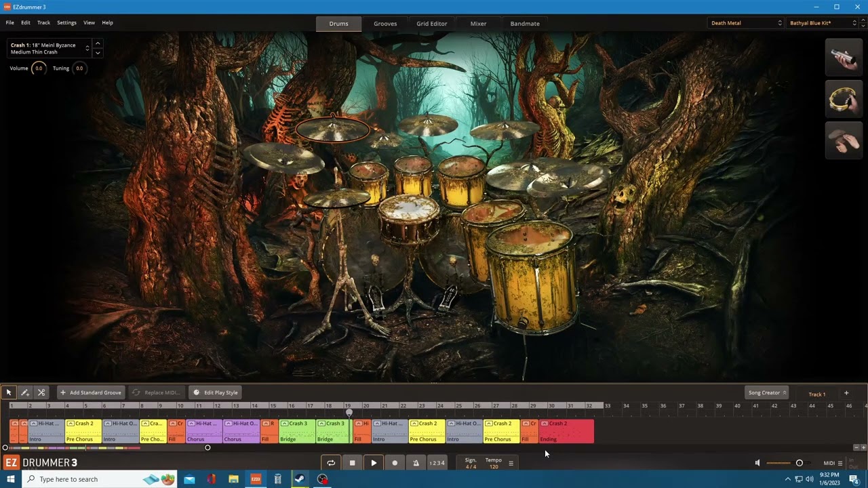This screenshot has height=488, width=868.
Task: Mute the master volume speaker
Action: pyautogui.click(x=757, y=463)
